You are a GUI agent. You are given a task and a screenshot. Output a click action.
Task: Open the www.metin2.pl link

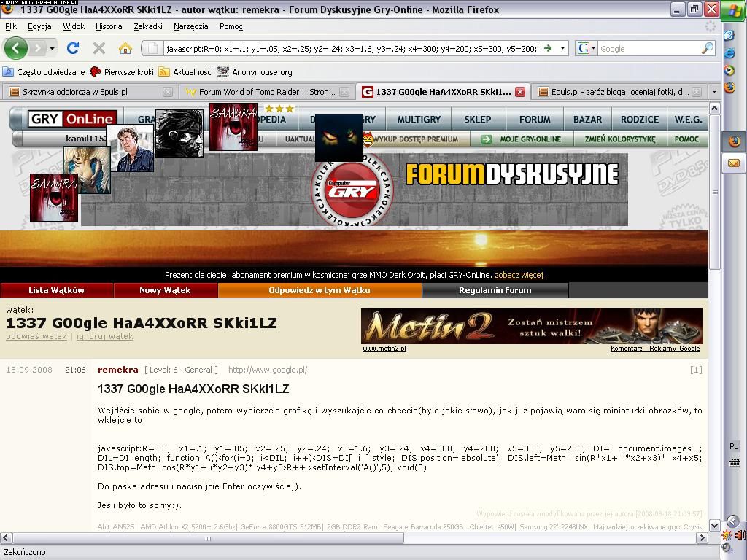[384, 349]
